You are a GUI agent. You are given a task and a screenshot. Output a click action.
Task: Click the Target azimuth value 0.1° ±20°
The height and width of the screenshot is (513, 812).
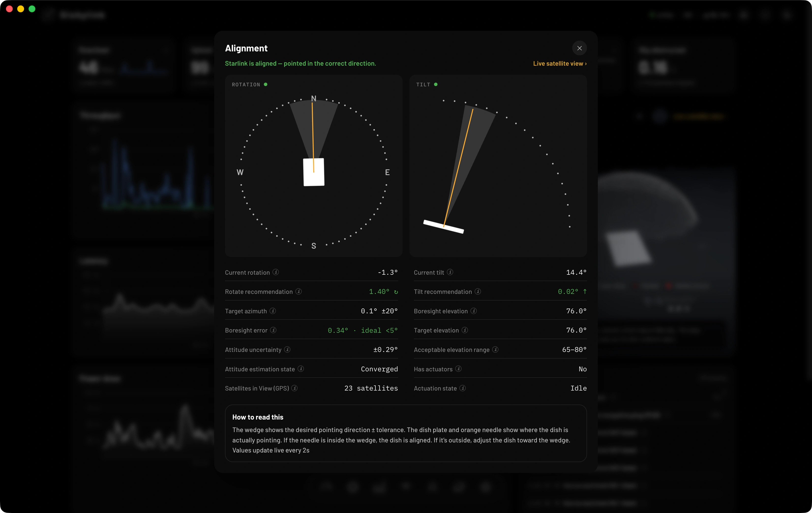coord(379,311)
